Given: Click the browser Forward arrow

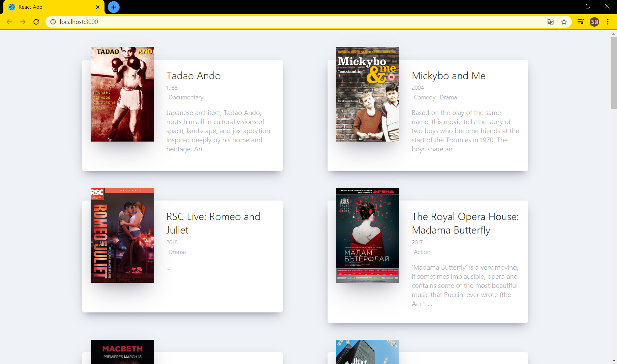Looking at the screenshot, I should coord(23,22).
